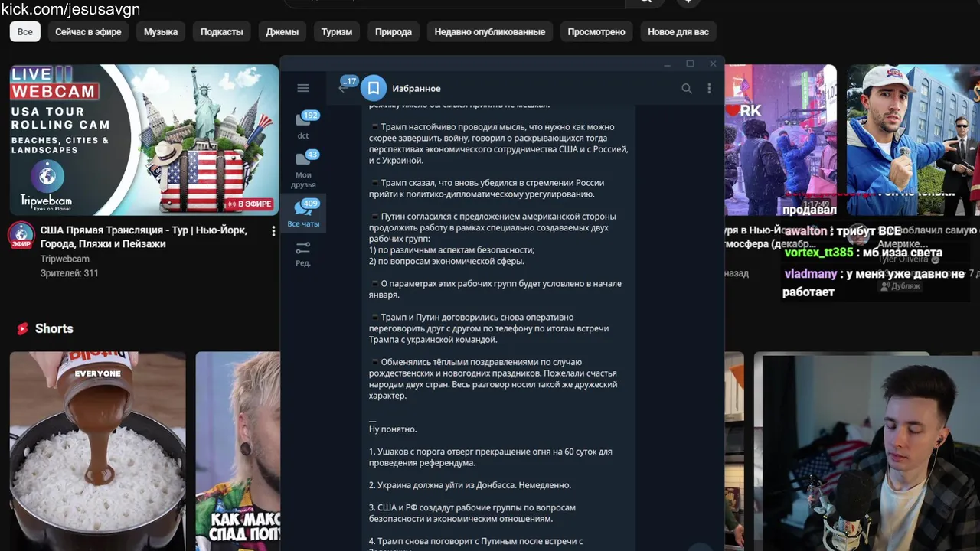Open Telegram chat options menu

[709, 89]
